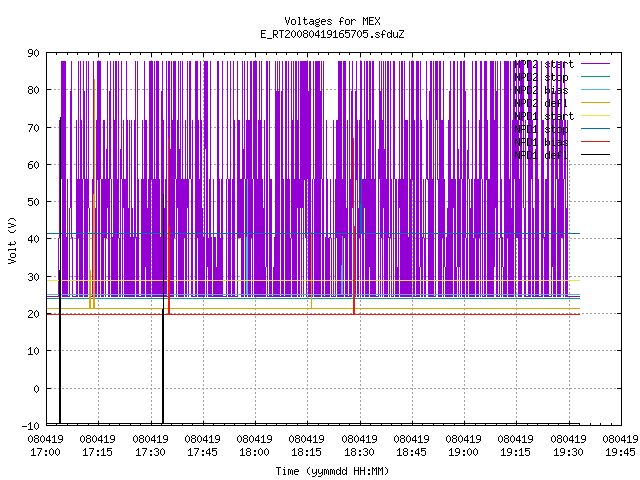The image size is (640, 480).
Task: Click the y-axis tick label 30
Action: (x=33, y=277)
